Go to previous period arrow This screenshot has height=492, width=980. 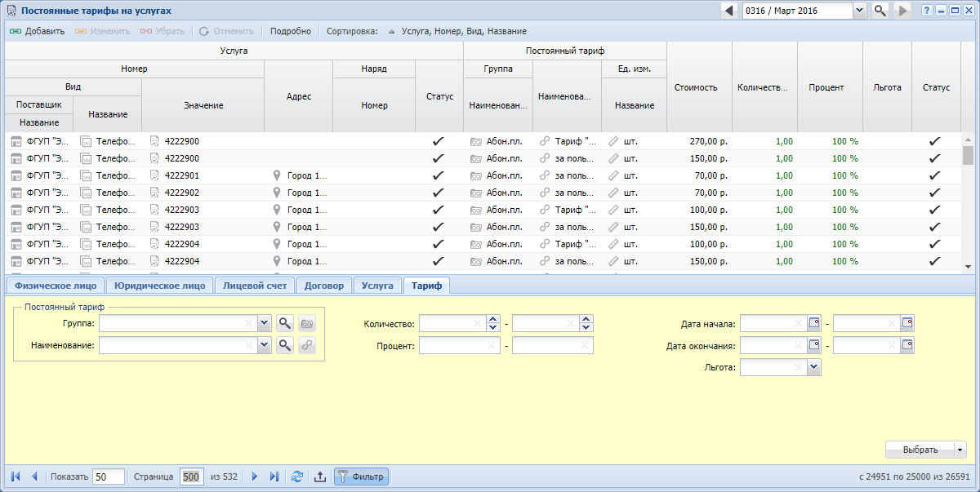pos(729,11)
